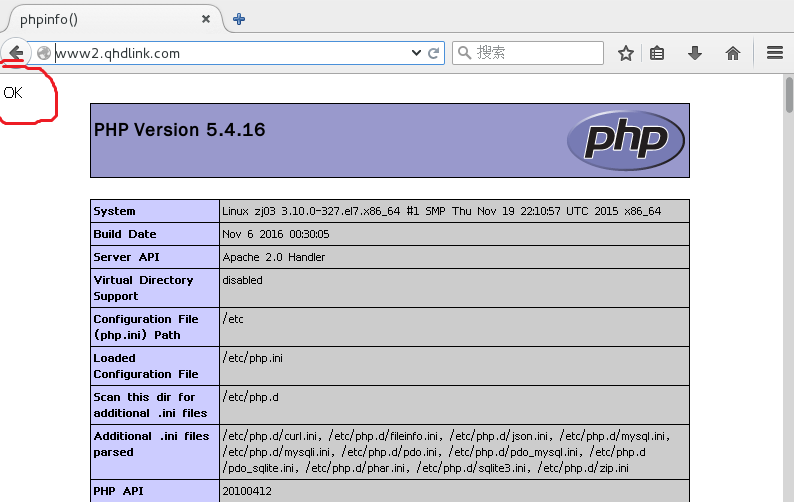
Task: Show bookmarks list icon
Action: pyautogui.click(x=657, y=53)
